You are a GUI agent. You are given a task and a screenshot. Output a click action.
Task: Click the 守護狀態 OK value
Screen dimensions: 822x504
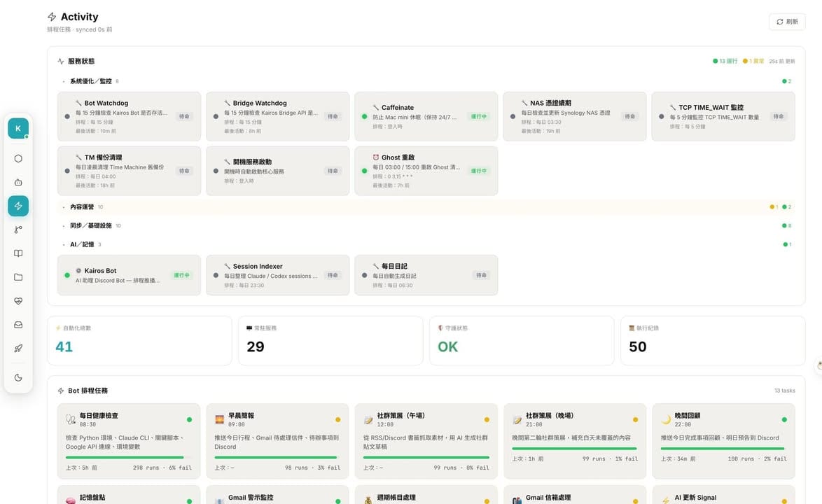[x=447, y=346]
